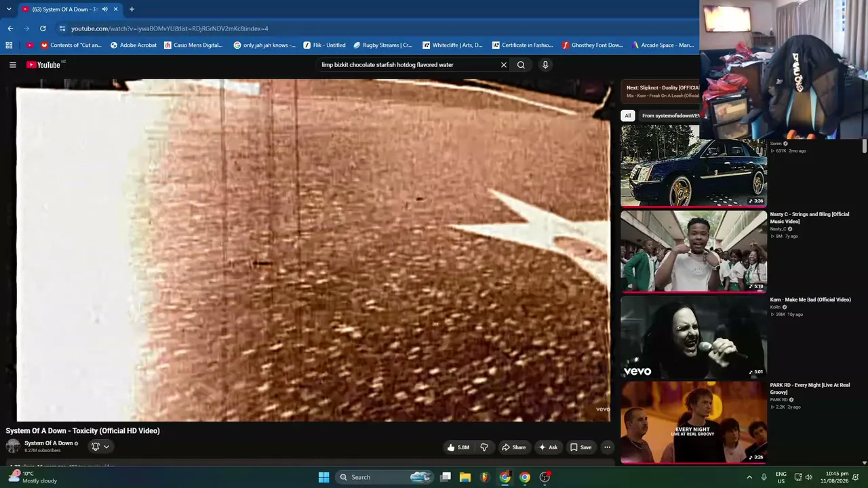Open the orange FL Studio taskbar icon

[x=484, y=477]
